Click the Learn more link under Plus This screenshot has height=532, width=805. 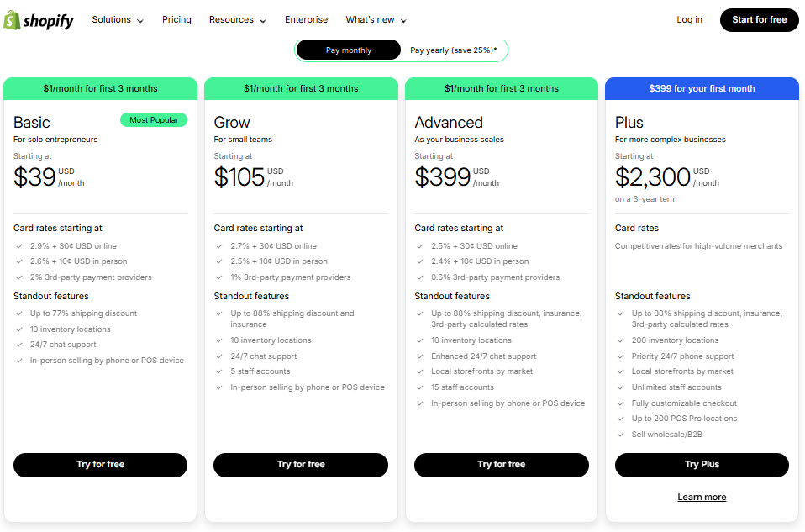702,497
